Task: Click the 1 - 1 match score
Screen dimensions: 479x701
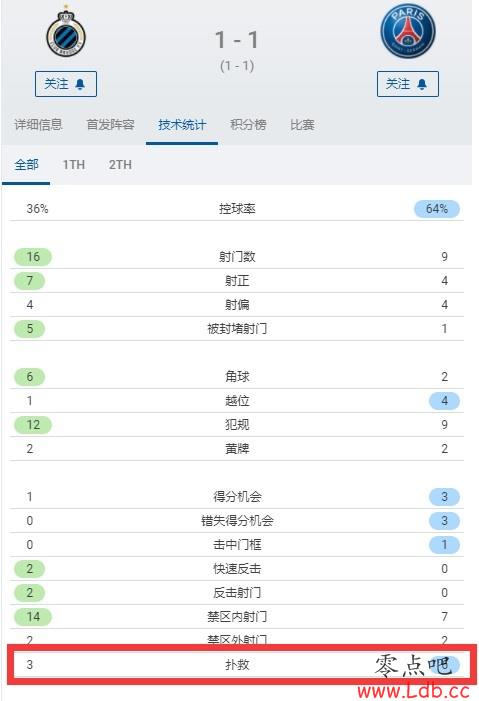Action: 237,40
